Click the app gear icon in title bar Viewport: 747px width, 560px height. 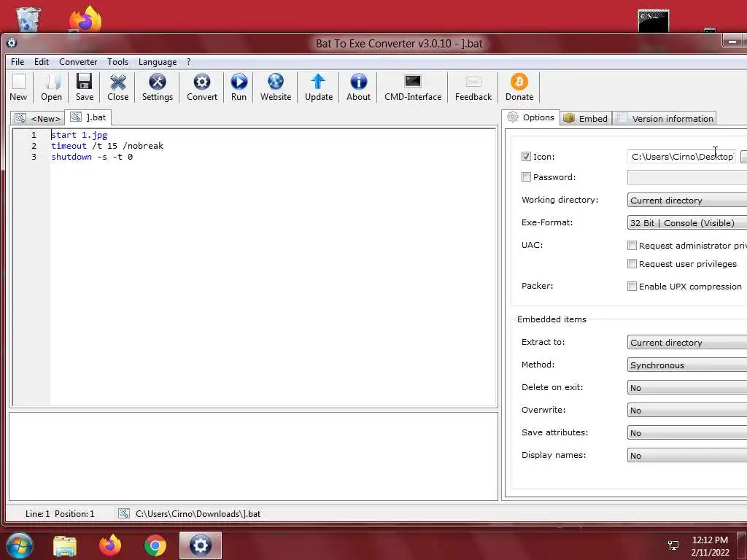(12, 43)
